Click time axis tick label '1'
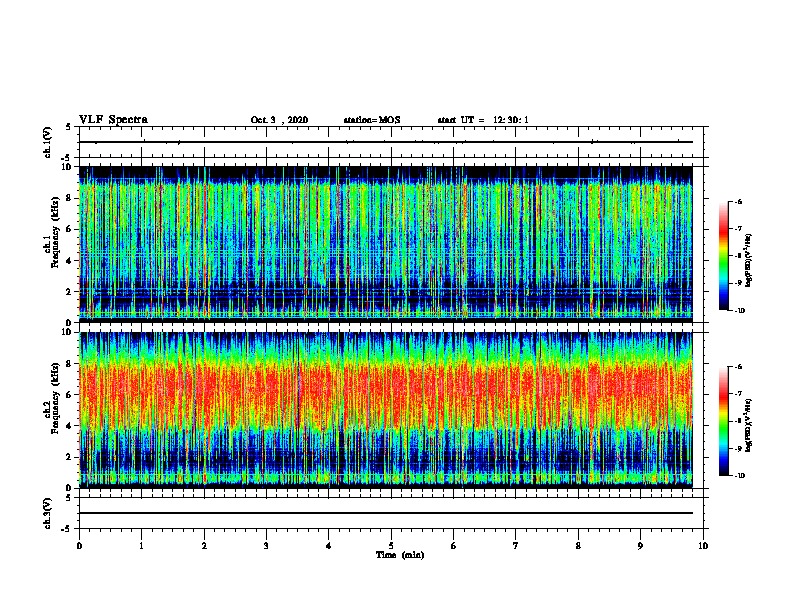The height and width of the screenshot is (612, 792). (x=141, y=546)
